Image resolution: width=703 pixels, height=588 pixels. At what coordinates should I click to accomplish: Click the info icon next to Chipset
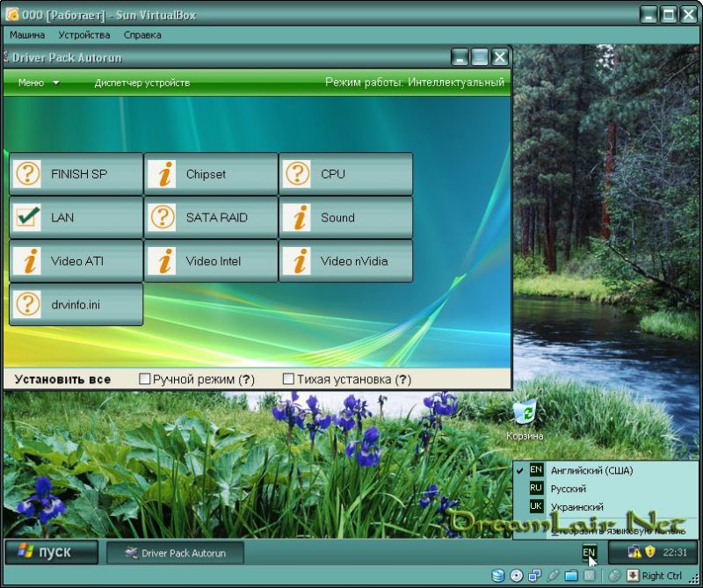pyautogui.click(x=163, y=174)
